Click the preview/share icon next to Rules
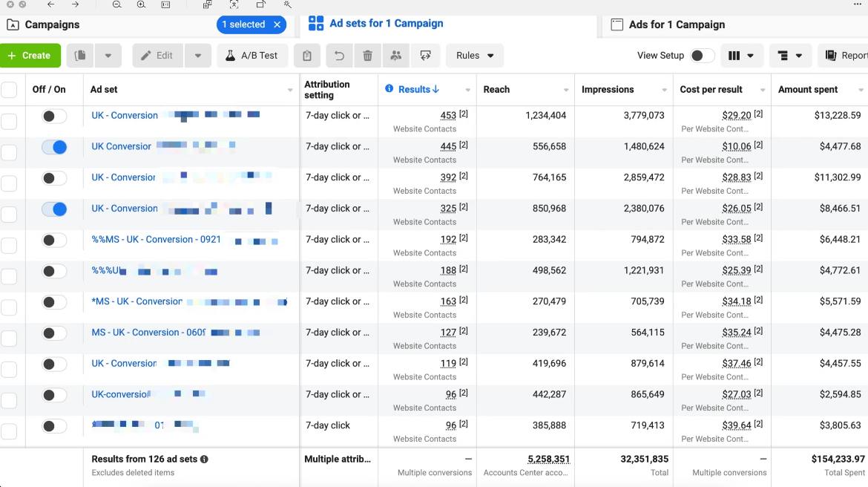This screenshot has height=487, width=868. coord(425,56)
